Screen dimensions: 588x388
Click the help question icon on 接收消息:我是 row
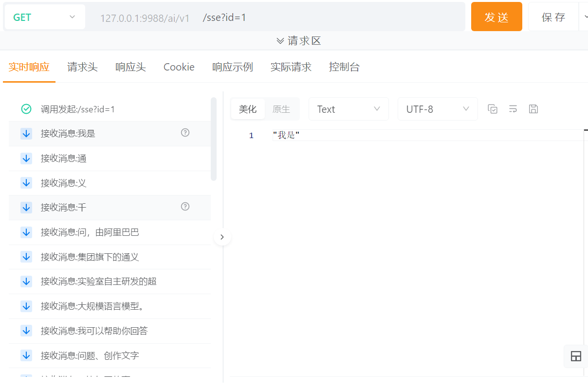coord(185,132)
